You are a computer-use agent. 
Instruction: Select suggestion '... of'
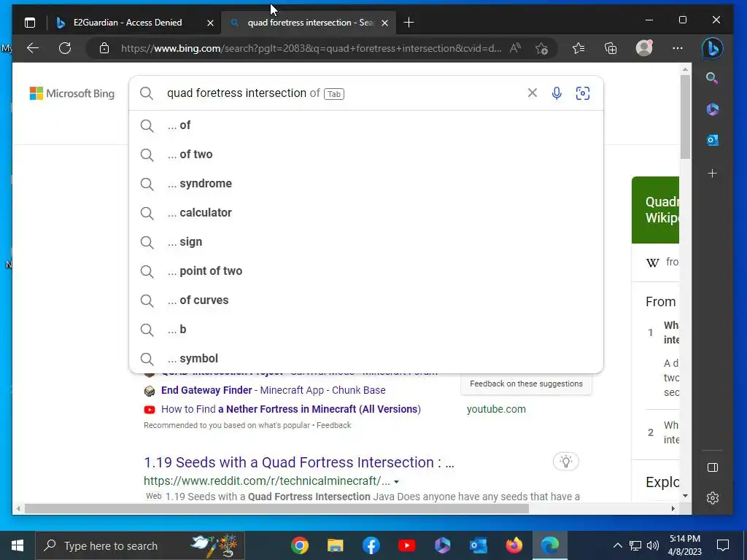366,125
